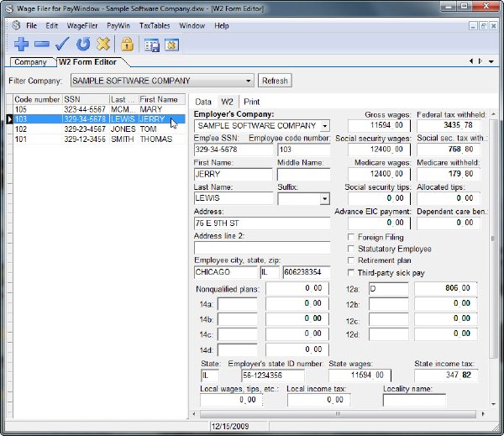Toggle Foreign Filing checkbox
The width and height of the screenshot is (504, 436).
pyautogui.click(x=351, y=237)
